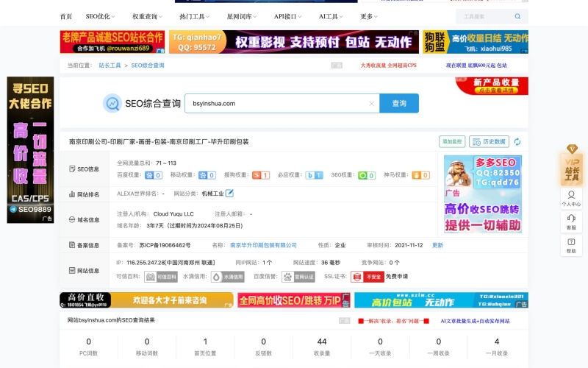
Task: Open 南京毕升印刷包装有限公司 company link
Action: [x=263, y=245]
